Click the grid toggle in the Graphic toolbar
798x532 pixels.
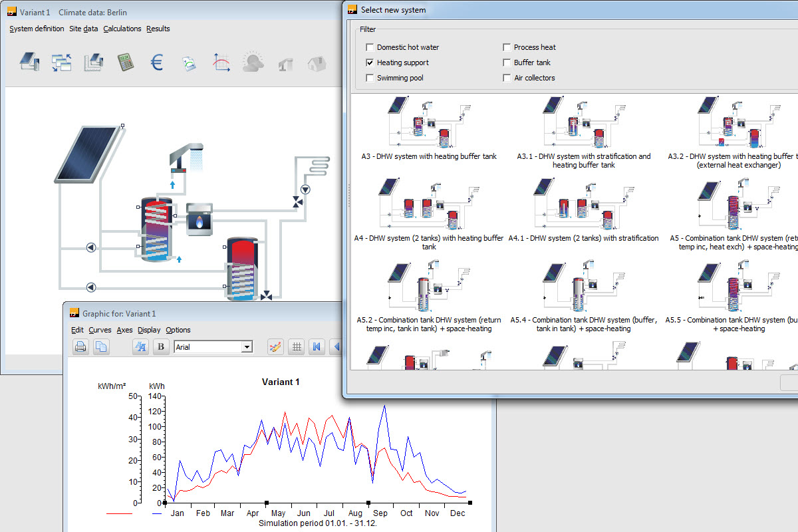click(296, 346)
